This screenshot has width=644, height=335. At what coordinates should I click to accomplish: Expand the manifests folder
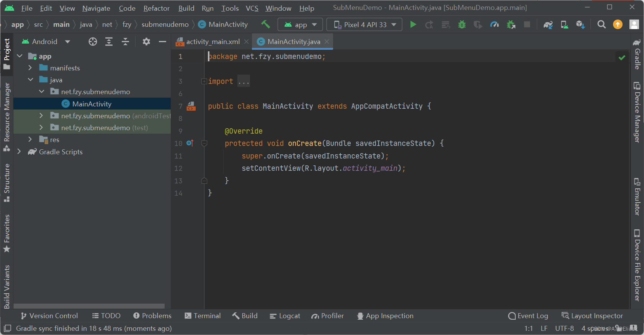coord(30,68)
